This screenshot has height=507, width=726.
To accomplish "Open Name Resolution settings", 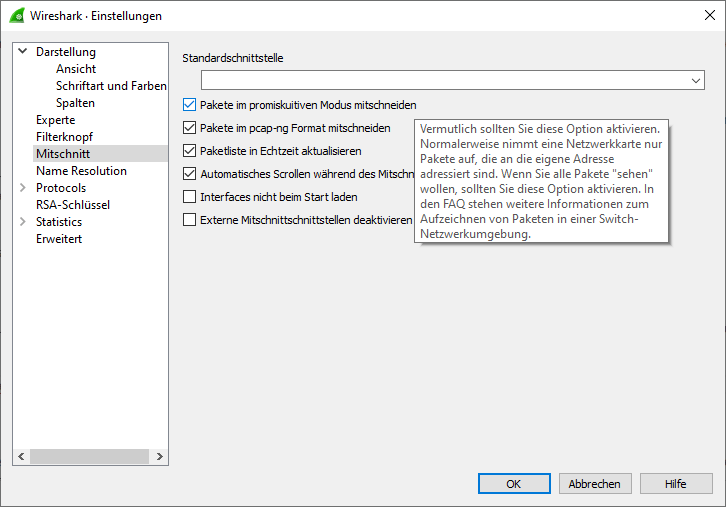I will (81, 171).
